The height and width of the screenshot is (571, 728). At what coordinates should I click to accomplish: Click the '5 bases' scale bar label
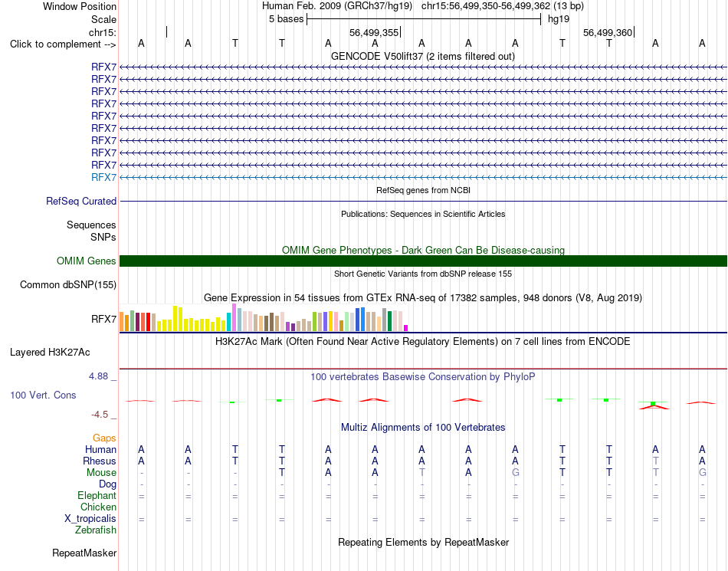click(x=286, y=19)
